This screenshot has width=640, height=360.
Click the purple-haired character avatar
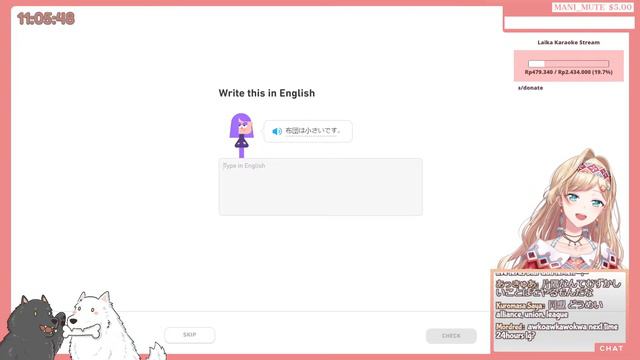242,135
